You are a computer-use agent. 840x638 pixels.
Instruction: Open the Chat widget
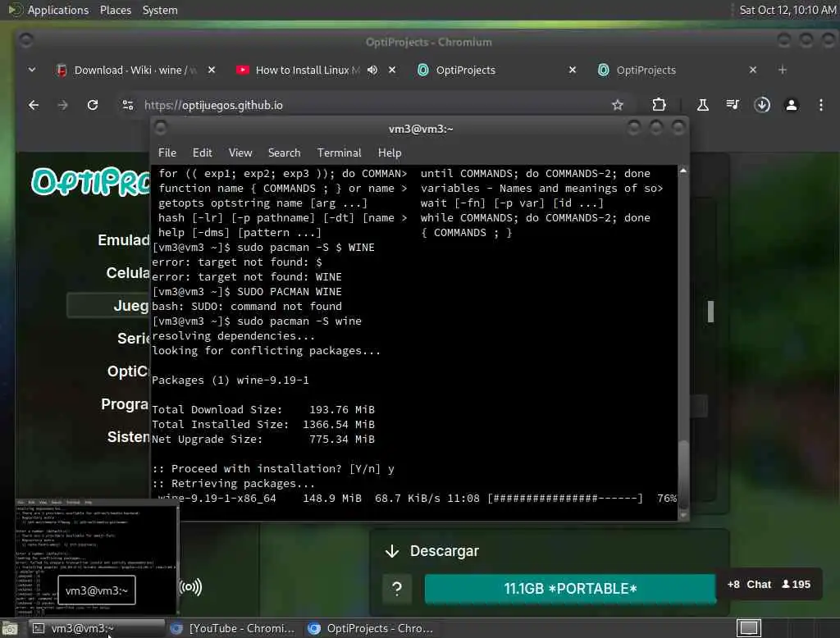[769, 585]
